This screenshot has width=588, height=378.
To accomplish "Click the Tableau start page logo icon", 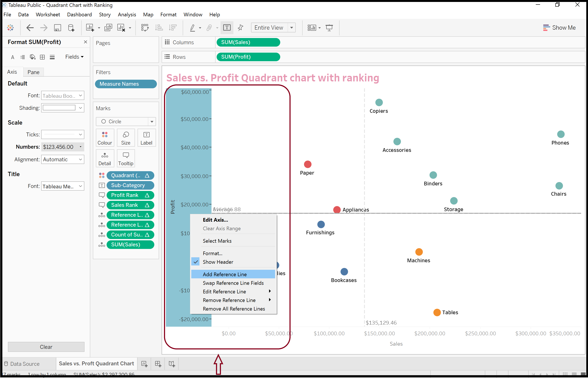I will 10,28.
